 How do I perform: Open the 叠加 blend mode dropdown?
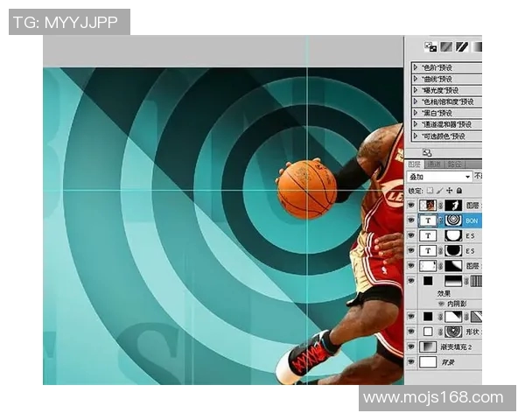[439, 177]
